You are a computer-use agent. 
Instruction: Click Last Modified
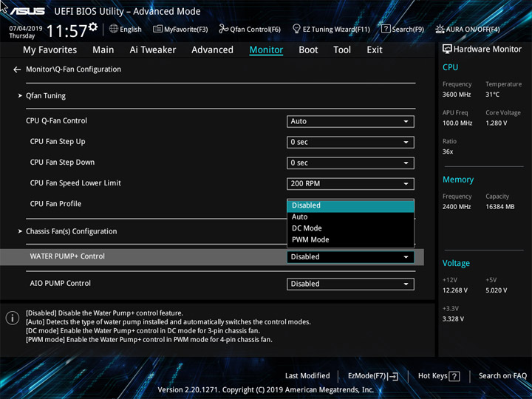[307, 376]
